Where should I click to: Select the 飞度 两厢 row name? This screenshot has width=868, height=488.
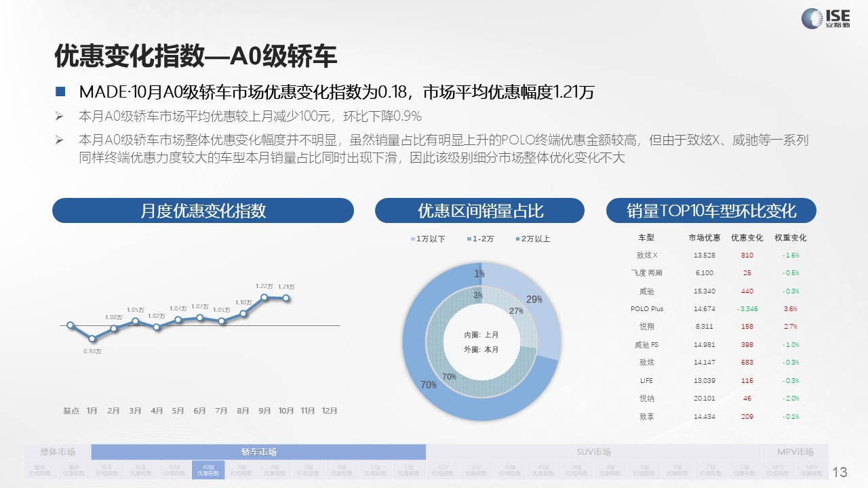(646, 273)
